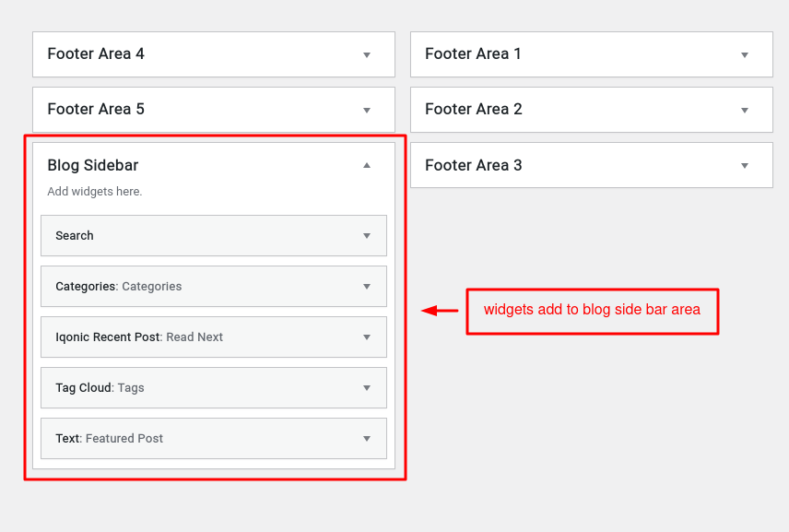Screen dimensions: 789x532
Task: Click the red annotation box about widgets
Action: pyautogui.click(x=593, y=311)
